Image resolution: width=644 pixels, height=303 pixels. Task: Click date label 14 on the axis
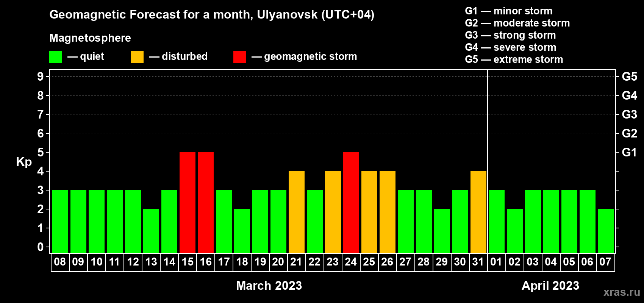169,262
